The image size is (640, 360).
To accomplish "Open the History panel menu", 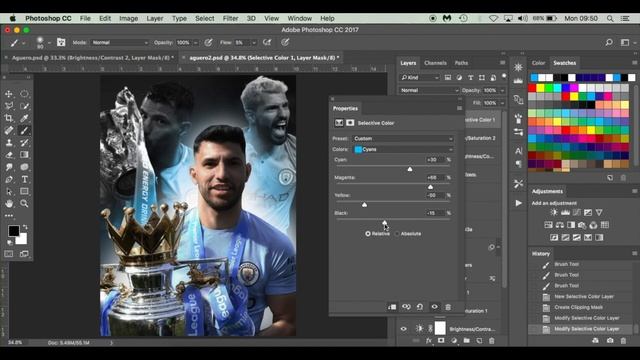I will click(634, 253).
